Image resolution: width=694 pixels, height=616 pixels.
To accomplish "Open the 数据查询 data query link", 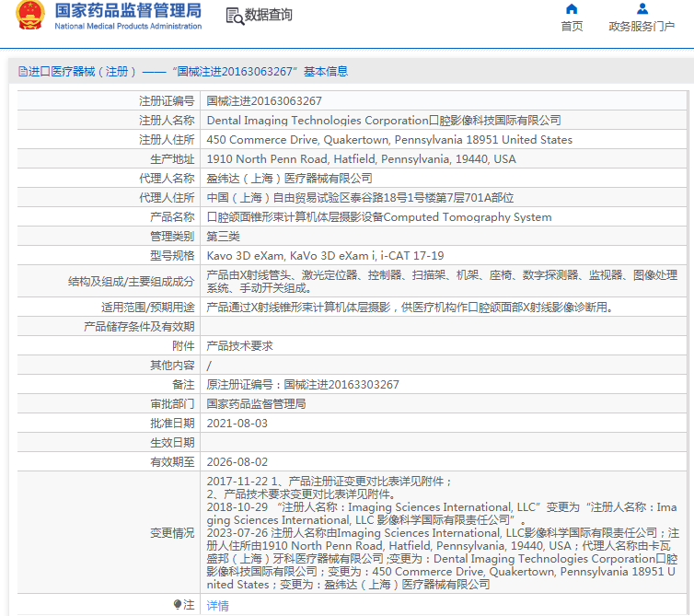I will (x=268, y=15).
